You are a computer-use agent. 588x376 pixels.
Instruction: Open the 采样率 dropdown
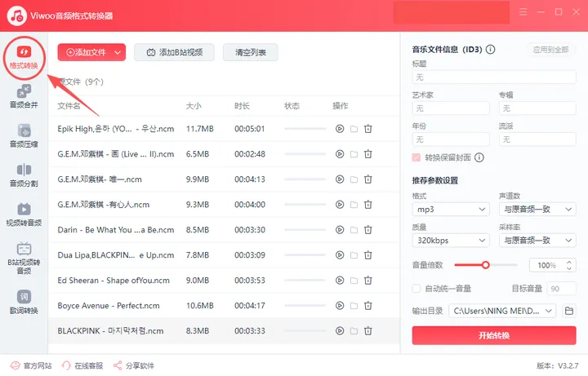(x=537, y=241)
